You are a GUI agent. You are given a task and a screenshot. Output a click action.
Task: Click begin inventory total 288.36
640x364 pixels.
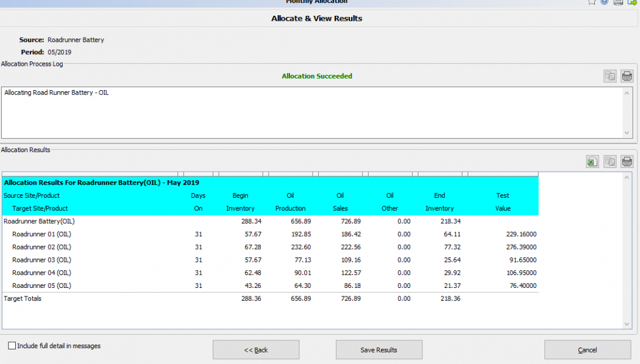tap(251, 298)
